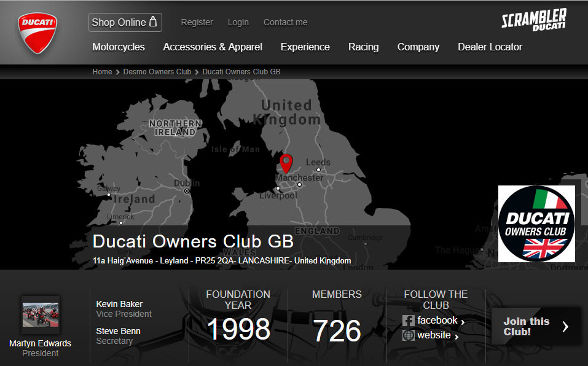Viewport: 588px width, 366px height.
Task: Click the Cambridge label on the map
Action: pos(365,238)
